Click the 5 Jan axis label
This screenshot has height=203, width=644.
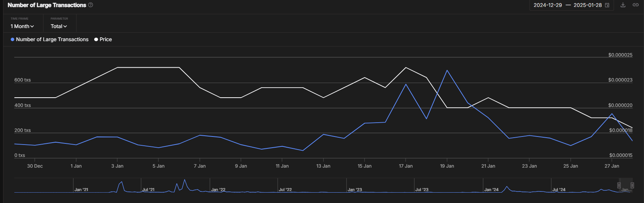click(158, 166)
